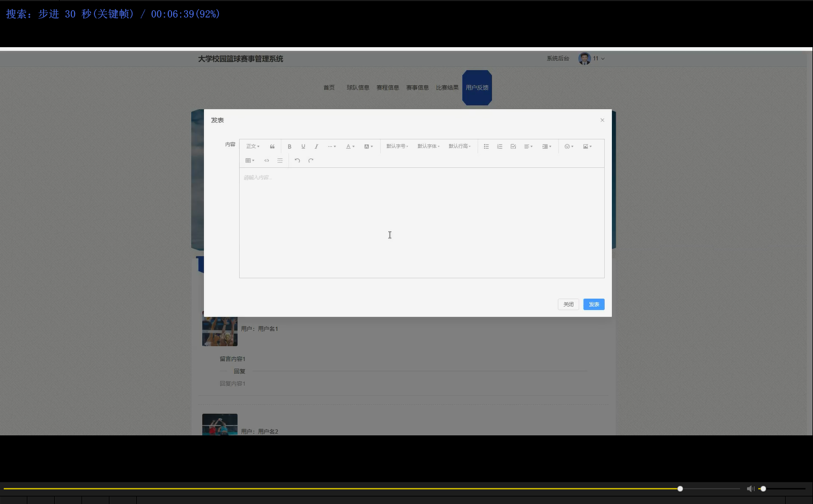Click 用户名2's feedback avatar image
This screenshot has width=813, height=504.
coord(220,424)
